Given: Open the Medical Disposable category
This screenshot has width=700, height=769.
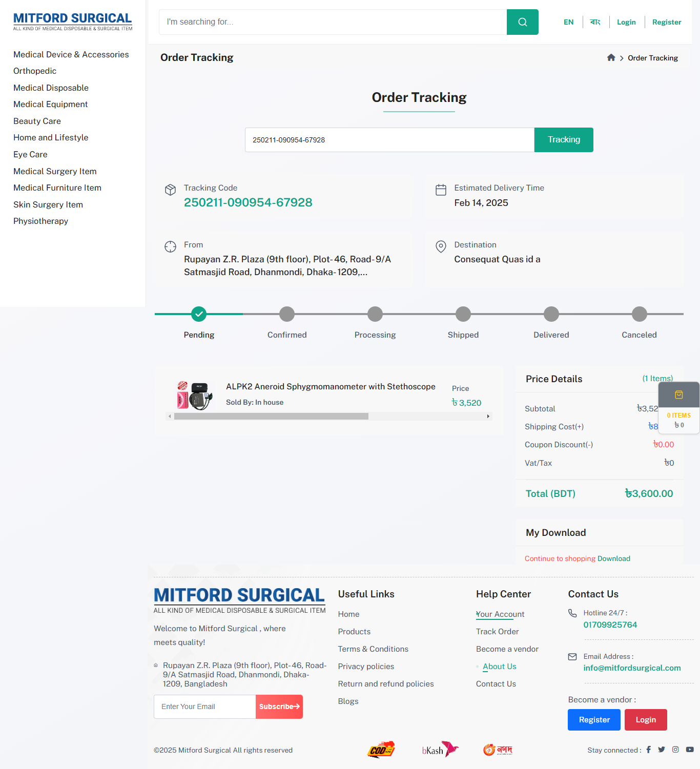Looking at the screenshot, I should click(51, 88).
